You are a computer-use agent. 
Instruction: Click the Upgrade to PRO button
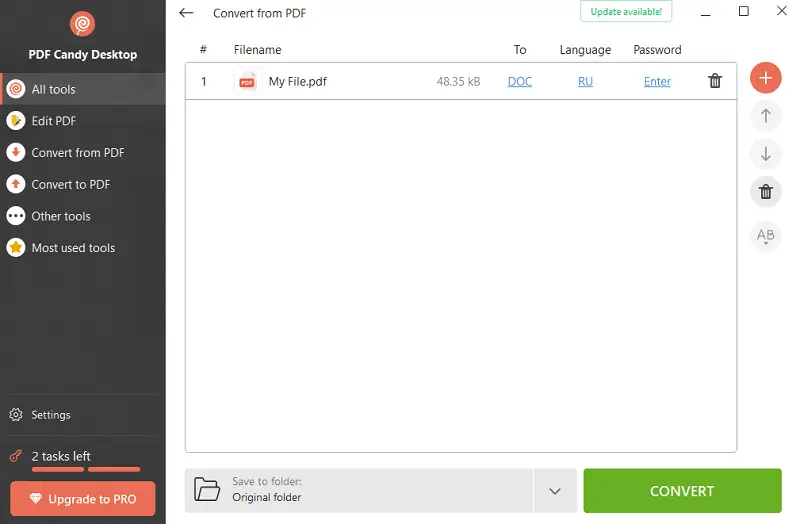pos(83,498)
